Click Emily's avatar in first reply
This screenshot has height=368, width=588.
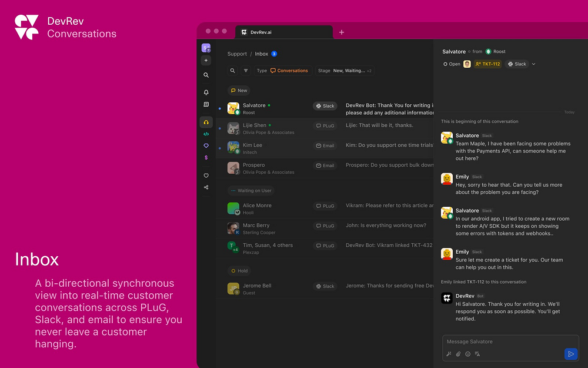[447, 179]
